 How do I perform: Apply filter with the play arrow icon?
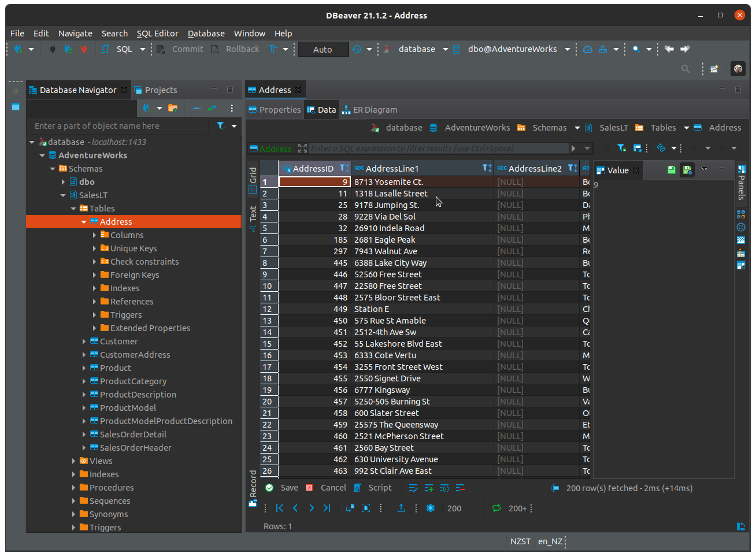(x=573, y=148)
